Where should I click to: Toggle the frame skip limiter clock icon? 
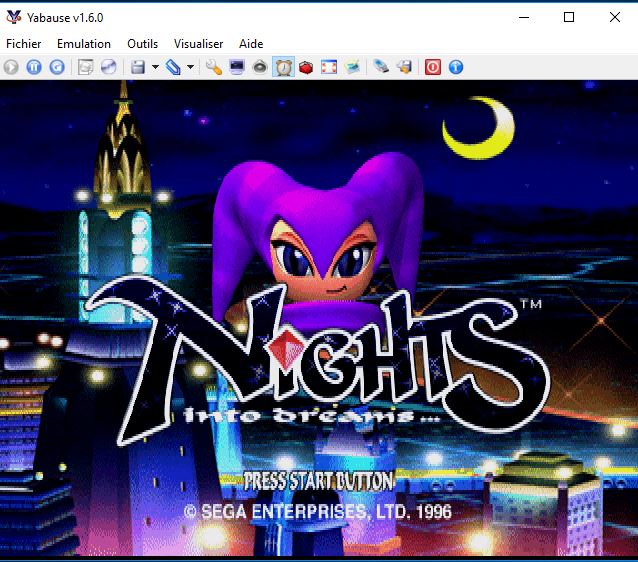click(283, 67)
